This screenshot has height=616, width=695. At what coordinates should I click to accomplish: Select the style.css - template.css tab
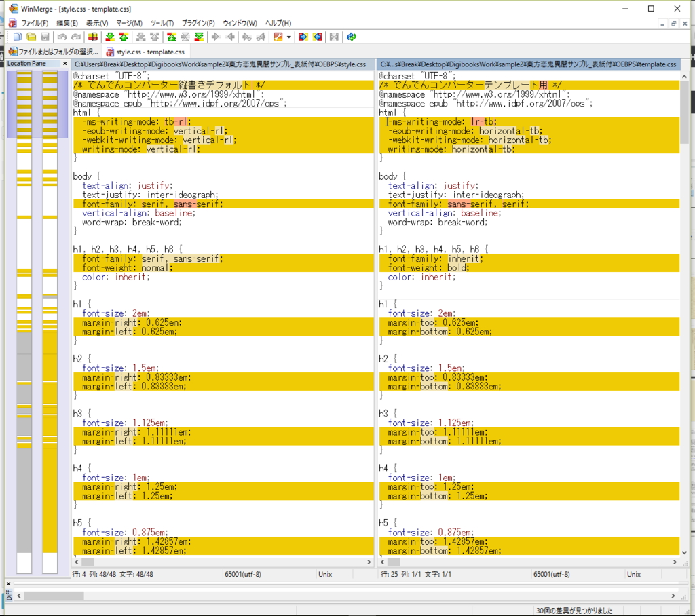[x=146, y=52]
